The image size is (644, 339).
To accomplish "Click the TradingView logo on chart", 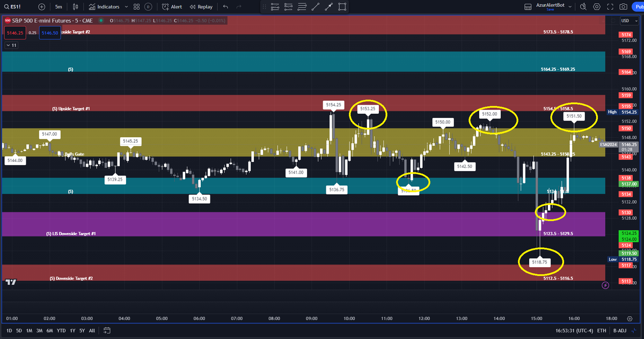I will [x=10, y=281].
